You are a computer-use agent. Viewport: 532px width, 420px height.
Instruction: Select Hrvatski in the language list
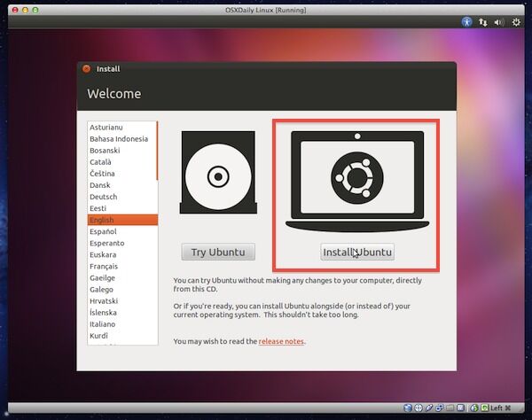122,301
